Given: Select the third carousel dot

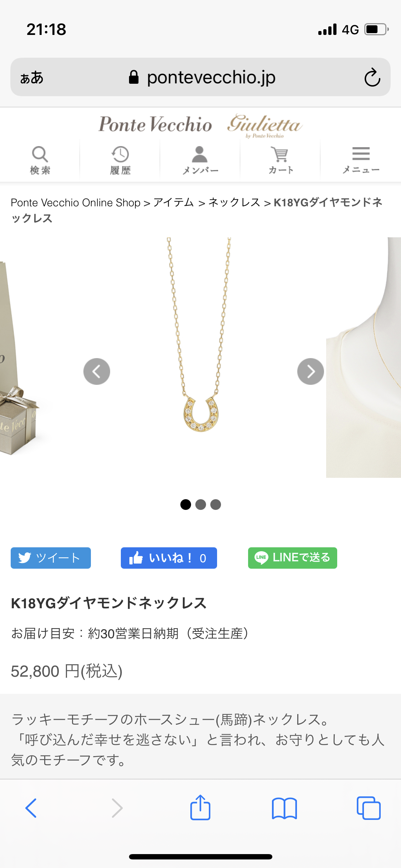Looking at the screenshot, I should pos(216,505).
